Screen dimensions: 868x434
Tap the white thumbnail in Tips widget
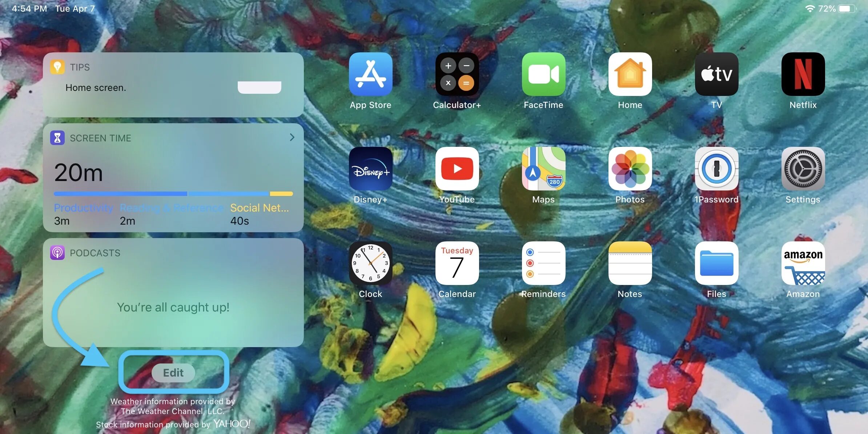pos(260,87)
